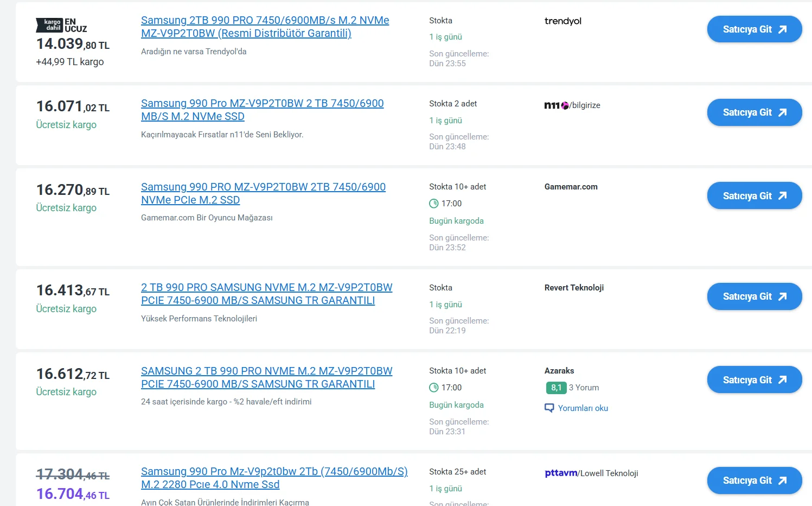The width and height of the screenshot is (812, 506).
Task: Go to seller for Revert Teknoloji offer
Action: (x=755, y=296)
